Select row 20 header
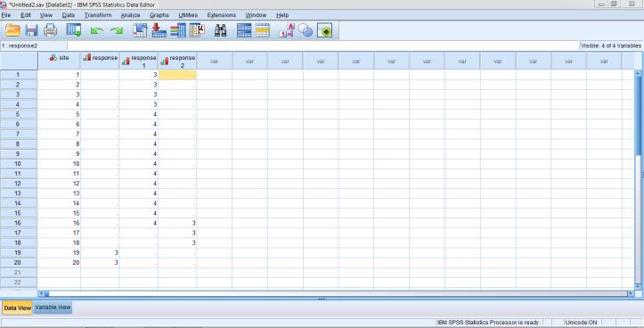 19,263
